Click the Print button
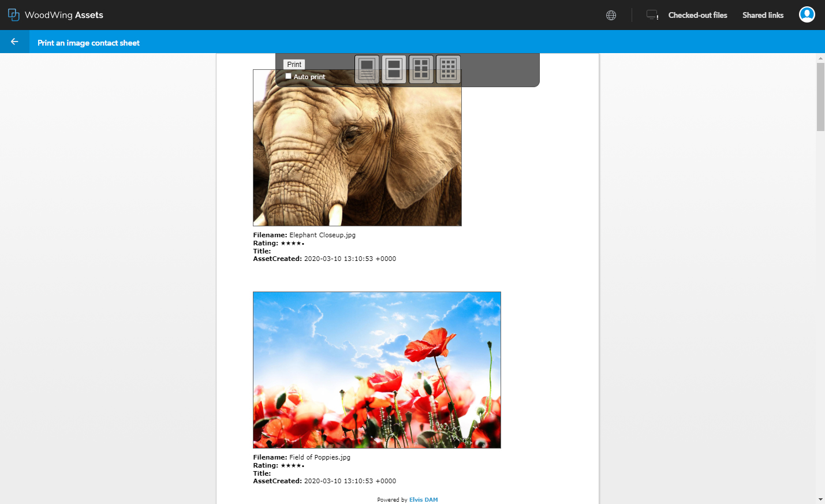825x504 pixels. pos(294,64)
